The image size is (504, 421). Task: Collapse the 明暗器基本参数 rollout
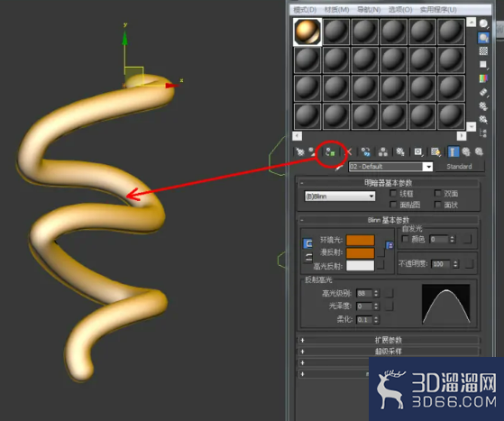389,183
